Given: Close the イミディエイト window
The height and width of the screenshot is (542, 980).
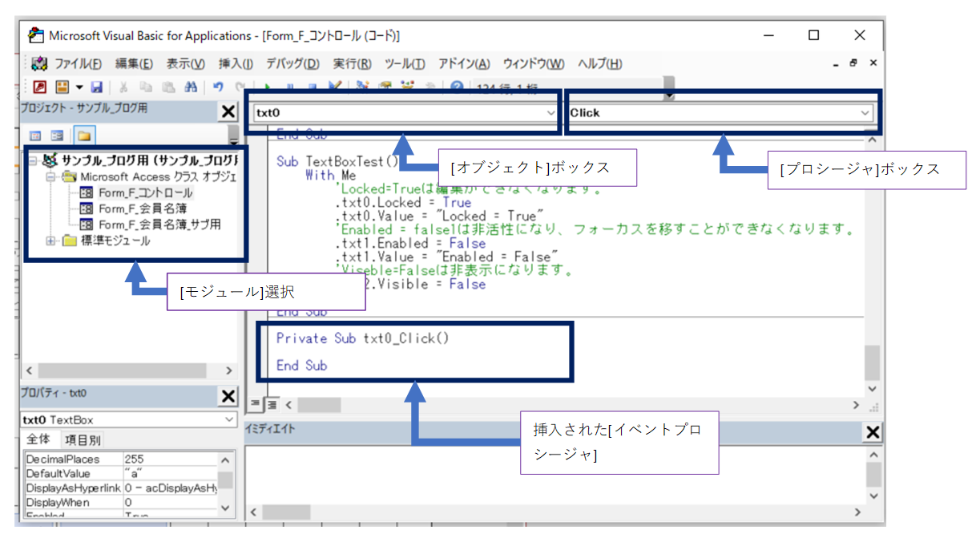Looking at the screenshot, I should pos(872,432).
